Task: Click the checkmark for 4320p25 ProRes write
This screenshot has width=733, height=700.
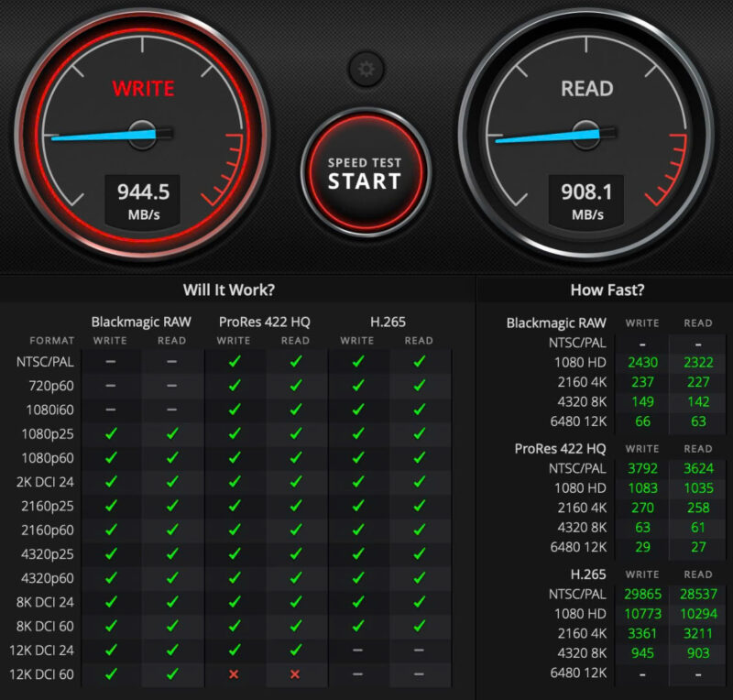Action: pos(235,553)
